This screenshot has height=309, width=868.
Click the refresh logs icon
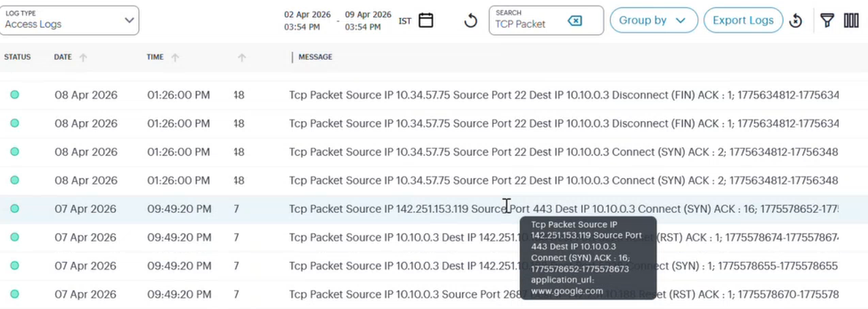[x=470, y=21]
